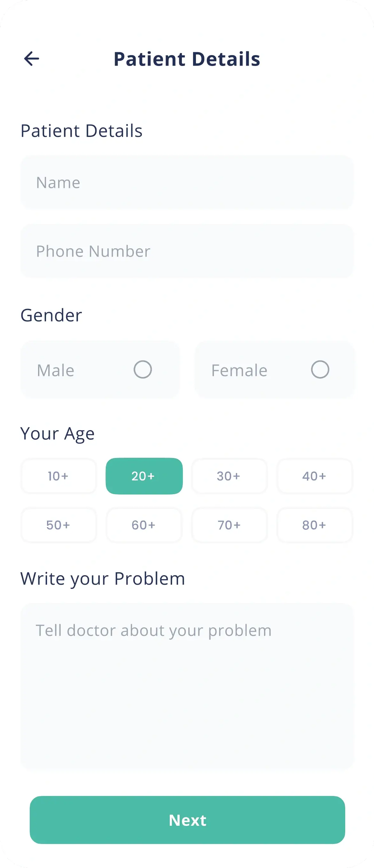The width and height of the screenshot is (374, 868).
Task: Click the Female label text
Action: tap(239, 370)
